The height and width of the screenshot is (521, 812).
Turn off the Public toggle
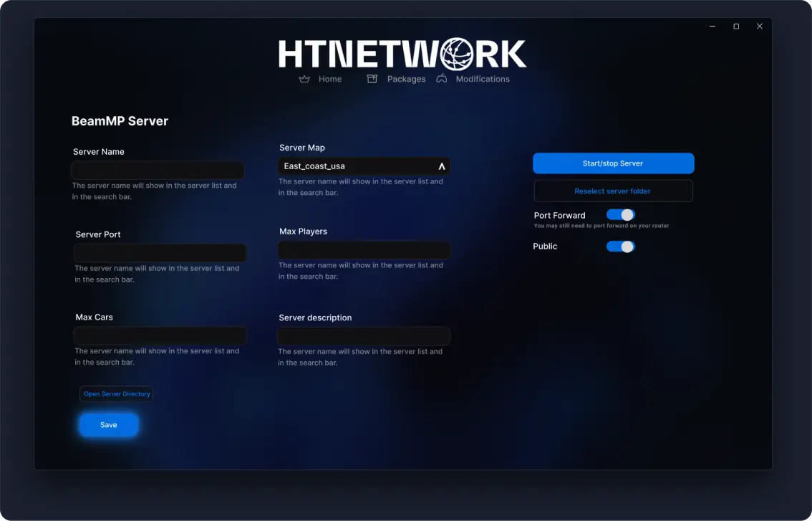click(620, 246)
